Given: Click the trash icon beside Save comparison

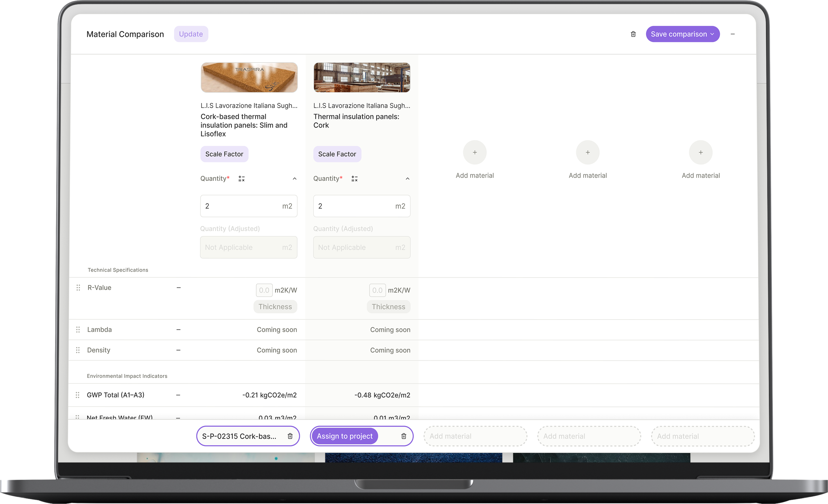Looking at the screenshot, I should point(633,34).
